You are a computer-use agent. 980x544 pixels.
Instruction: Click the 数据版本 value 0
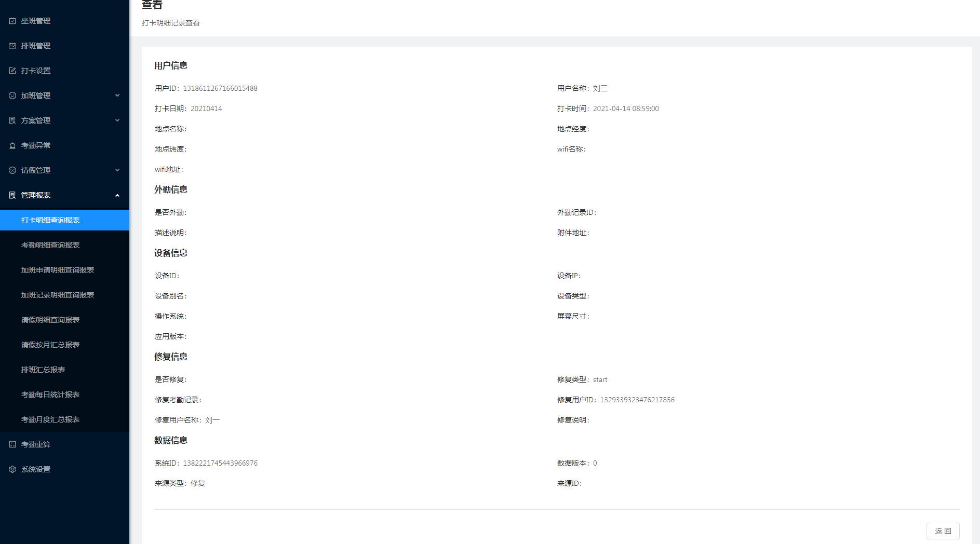[x=595, y=463]
